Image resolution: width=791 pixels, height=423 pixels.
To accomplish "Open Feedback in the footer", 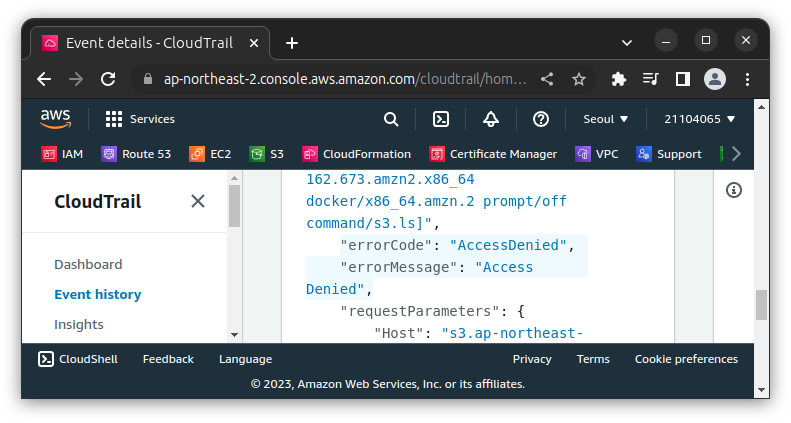I will click(168, 359).
